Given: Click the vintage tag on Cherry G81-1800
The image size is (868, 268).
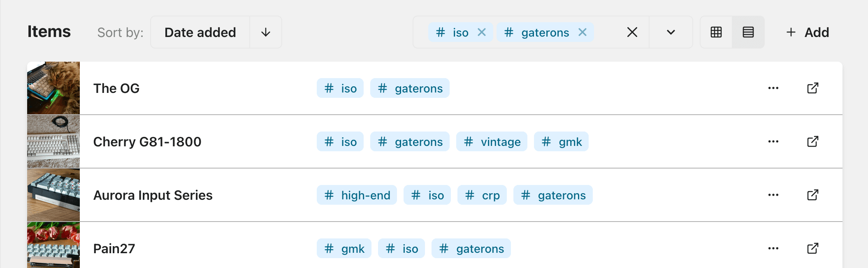Looking at the screenshot, I should [x=492, y=142].
